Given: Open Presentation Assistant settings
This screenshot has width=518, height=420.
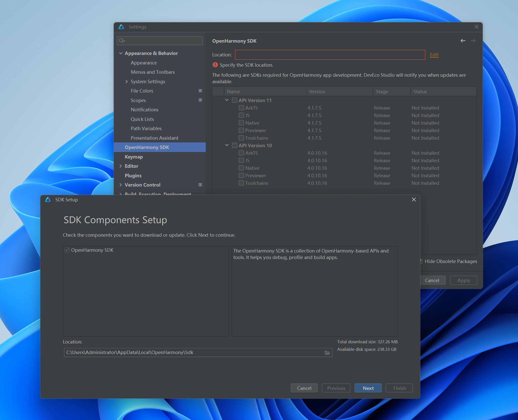Looking at the screenshot, I should [155, 138].
